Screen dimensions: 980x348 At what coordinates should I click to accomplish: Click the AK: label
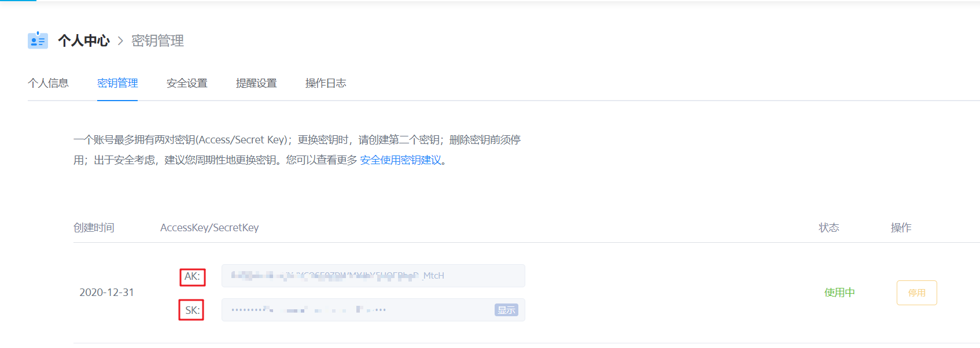coord(192,277)
